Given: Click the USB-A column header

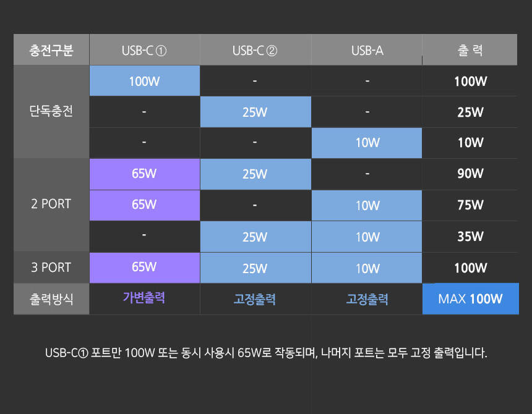Looking at the screenshot, I should coord(367,50).
